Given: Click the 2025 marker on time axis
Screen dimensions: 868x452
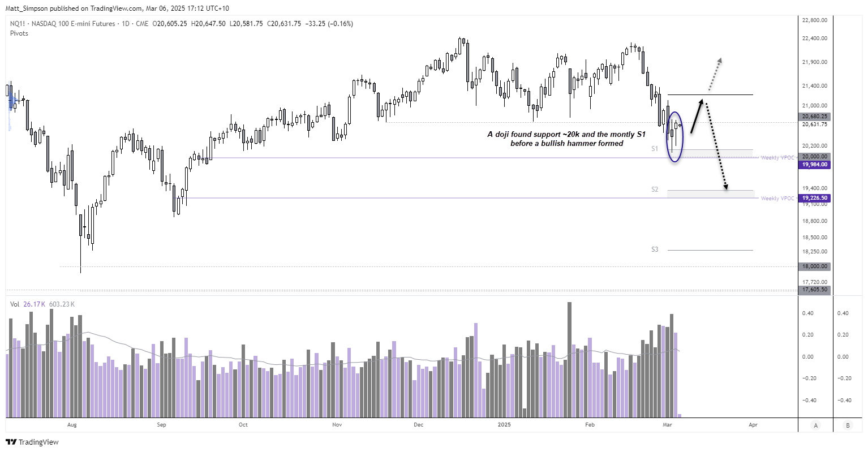Looking at the screenshot, I should click(503, 424).
